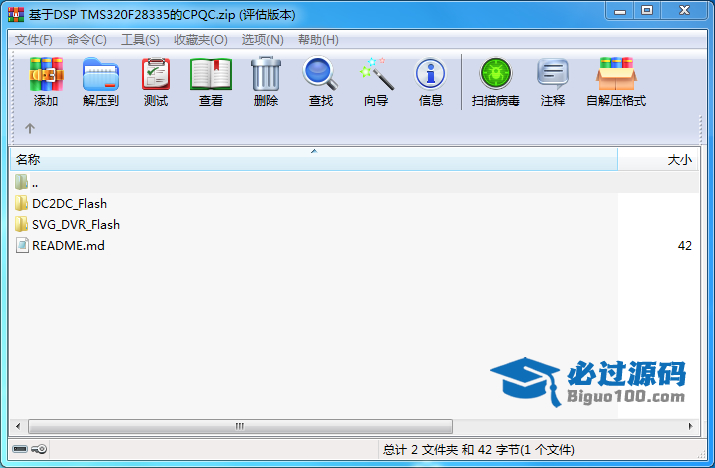Click the 解压到 (Extract to) toolbar icon

coord(101,74)
